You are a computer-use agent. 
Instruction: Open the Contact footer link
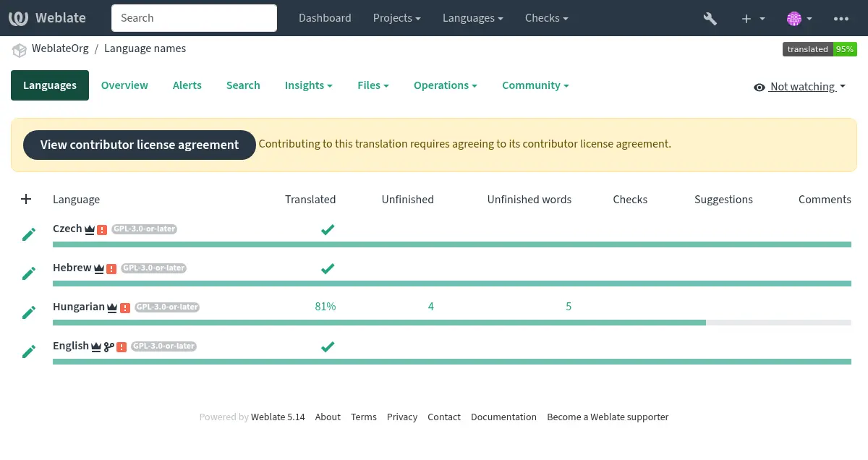click(x=444, y=417)
